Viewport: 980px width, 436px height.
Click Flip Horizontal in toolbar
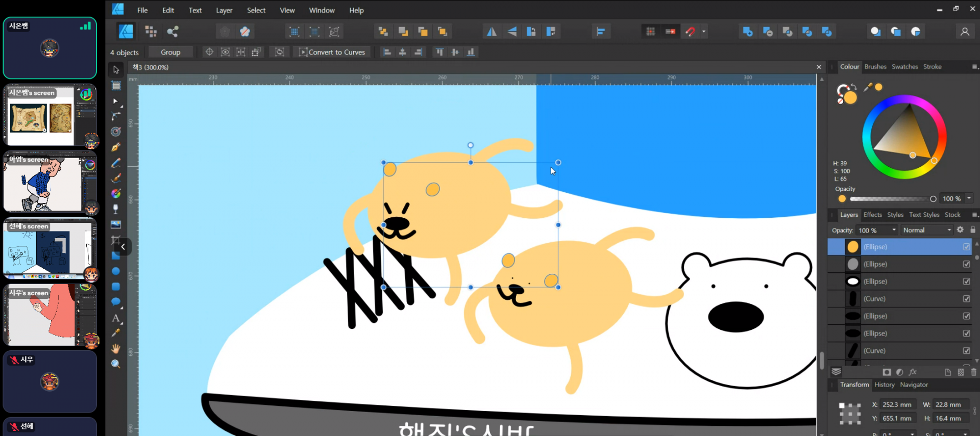(491, 32)
